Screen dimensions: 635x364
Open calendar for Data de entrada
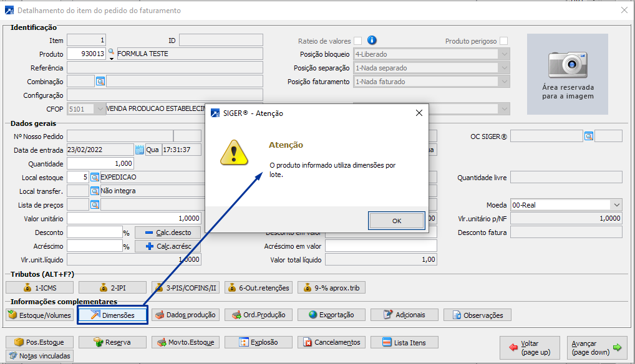coord(139,150)
